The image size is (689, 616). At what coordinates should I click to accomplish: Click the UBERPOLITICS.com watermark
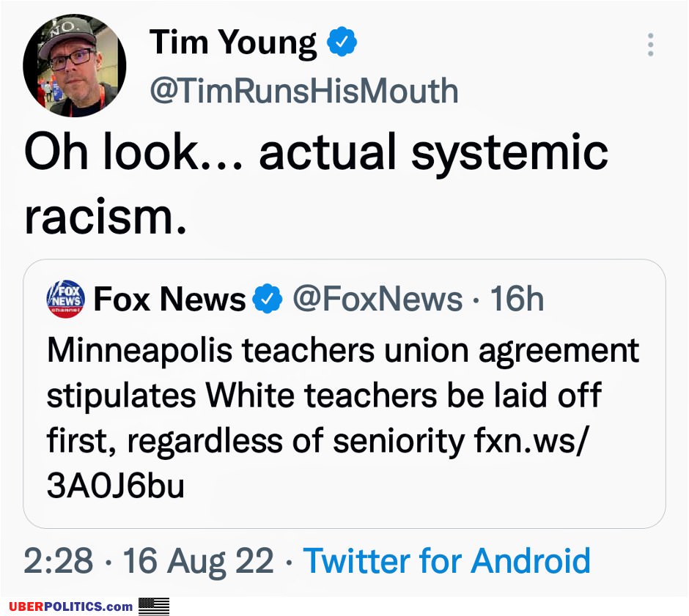coord(71,606)
